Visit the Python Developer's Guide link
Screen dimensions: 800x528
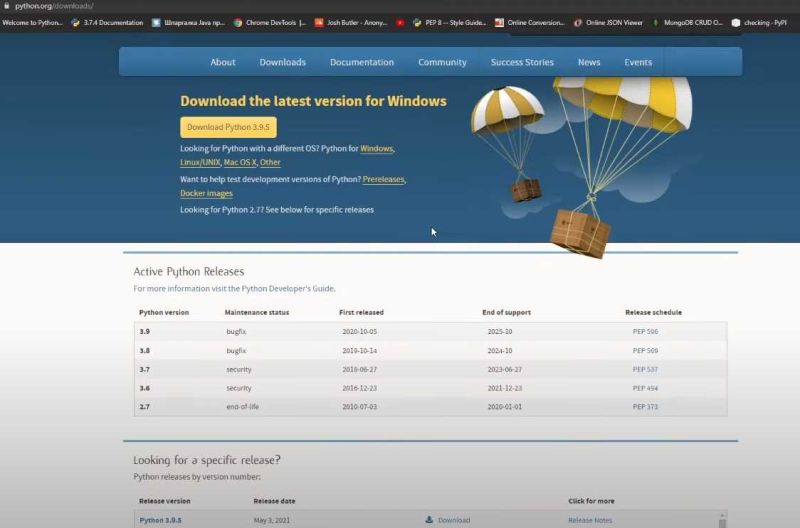coord(288,289)
